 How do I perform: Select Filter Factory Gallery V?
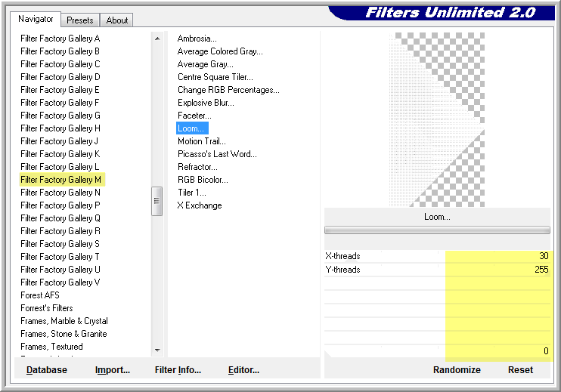(60, 282)
